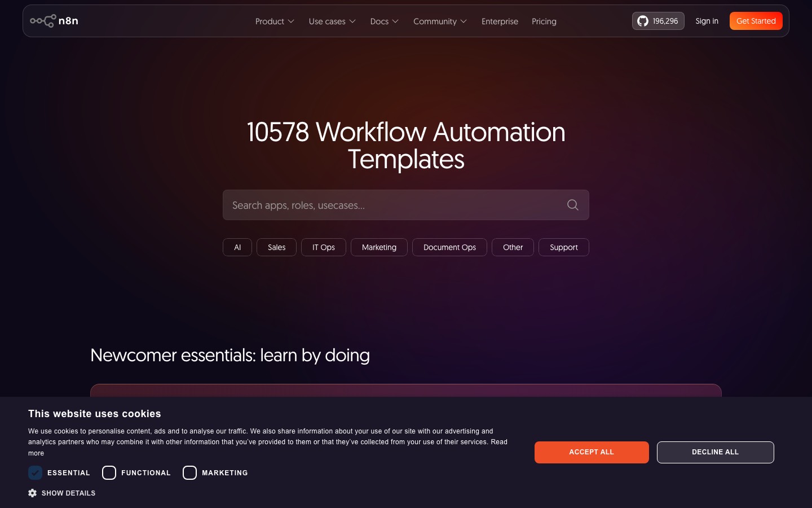Select the AI category filter
The width and height of the screenshot is (812, 508).
click(x=237, y=247)
